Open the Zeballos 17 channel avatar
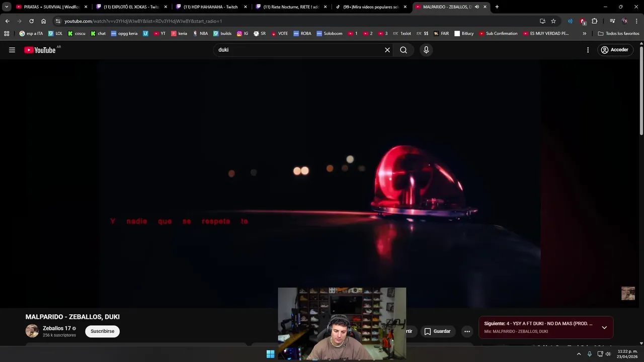 [32, 331]
